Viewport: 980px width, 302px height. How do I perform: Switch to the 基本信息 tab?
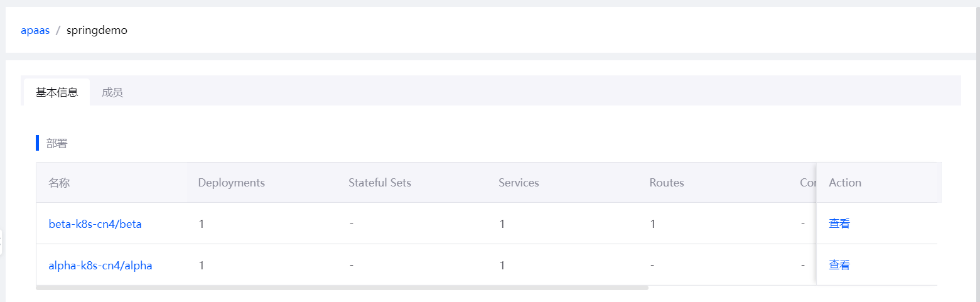tap(57, 92)
